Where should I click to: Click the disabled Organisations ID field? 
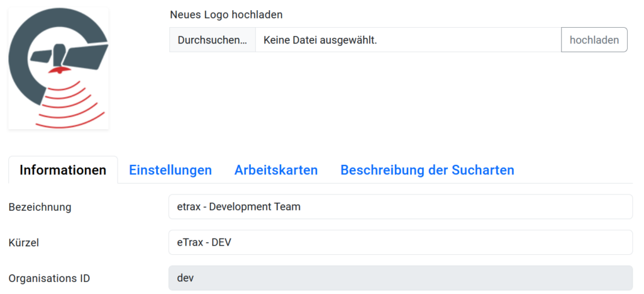coord(401,278)
